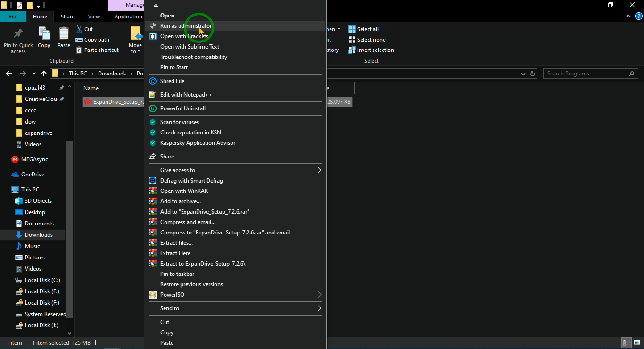
Task: Expand the PowerISO submenu
Action: tap(235, 295)
